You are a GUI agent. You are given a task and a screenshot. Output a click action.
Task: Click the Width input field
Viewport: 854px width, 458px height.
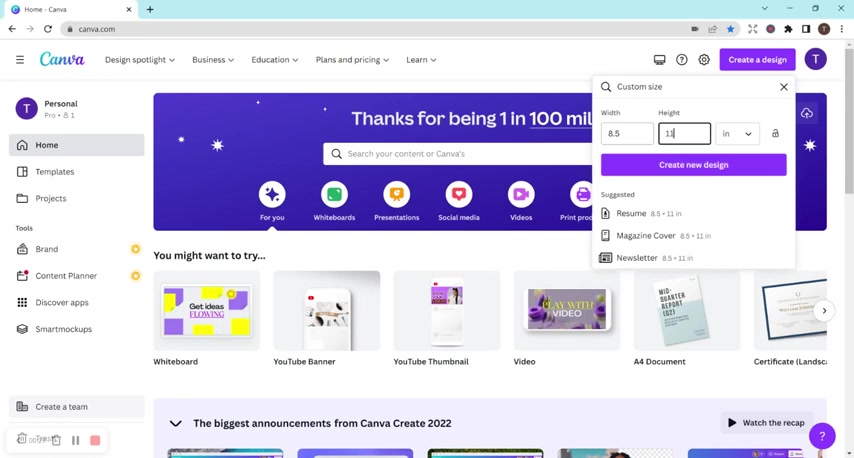tap(627, 133)
